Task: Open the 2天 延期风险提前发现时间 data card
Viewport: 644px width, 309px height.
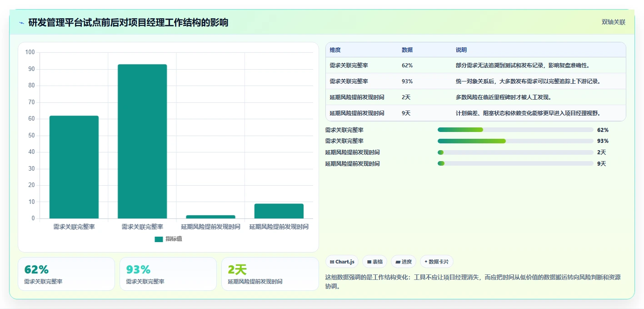Action: [270, 274]
